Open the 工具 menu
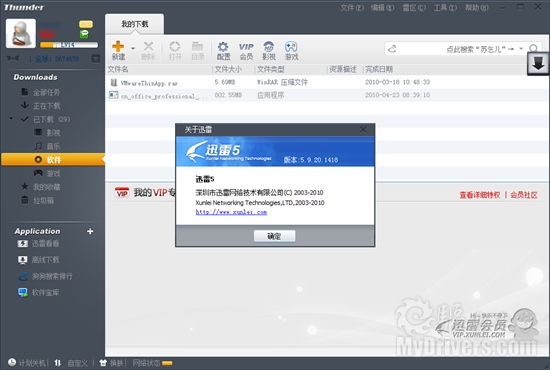550x370 pixels. point(445,7)
